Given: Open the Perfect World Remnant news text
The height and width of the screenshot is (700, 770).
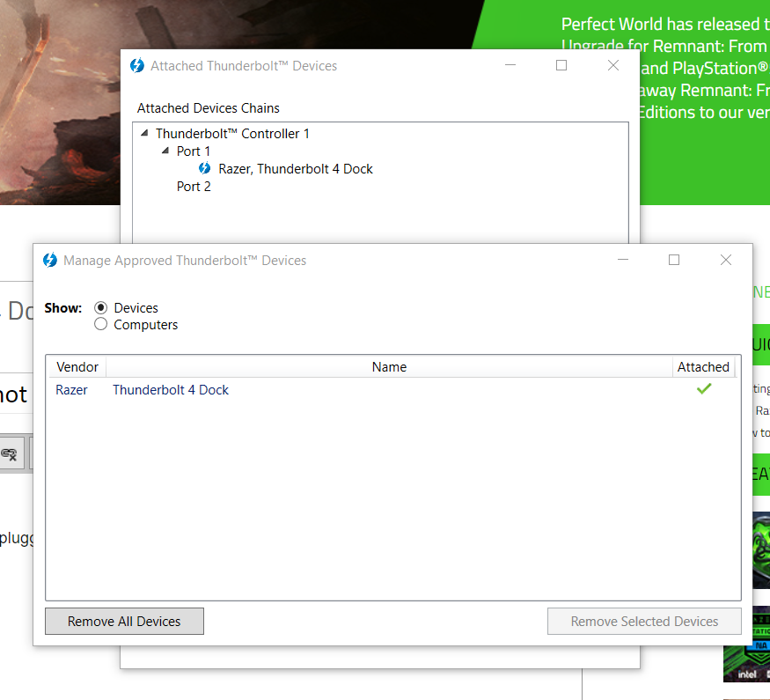Looking at the screenshot, I should (665, 68).
